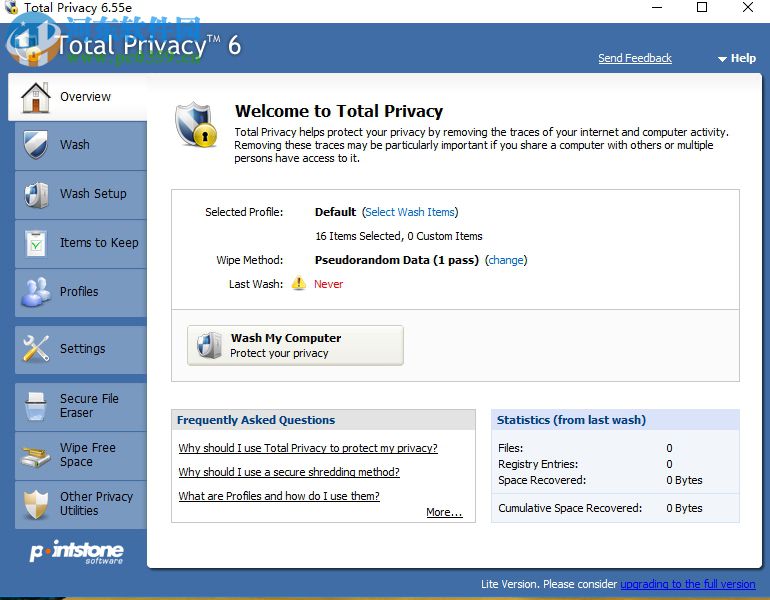Open FAQ about Profiles usage
Viewport: 770px width, 600px height.
(279, 496)
